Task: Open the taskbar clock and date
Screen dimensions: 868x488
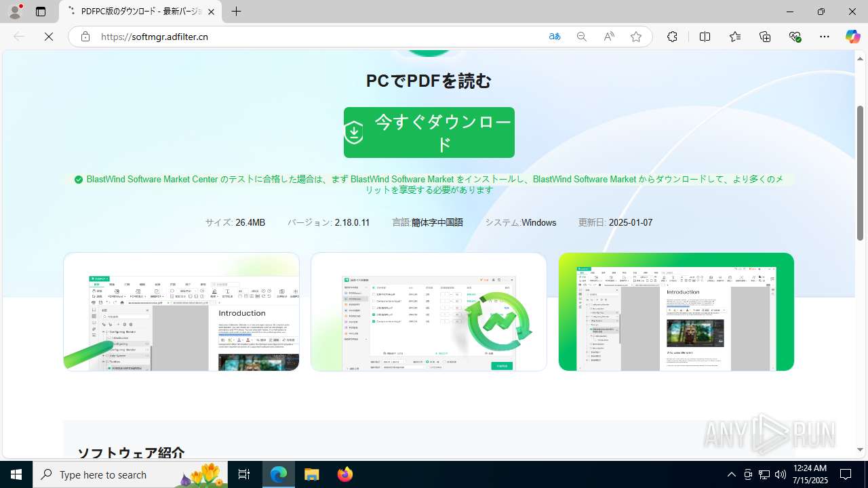Action: pyautogui.click(x=810, y=474)
